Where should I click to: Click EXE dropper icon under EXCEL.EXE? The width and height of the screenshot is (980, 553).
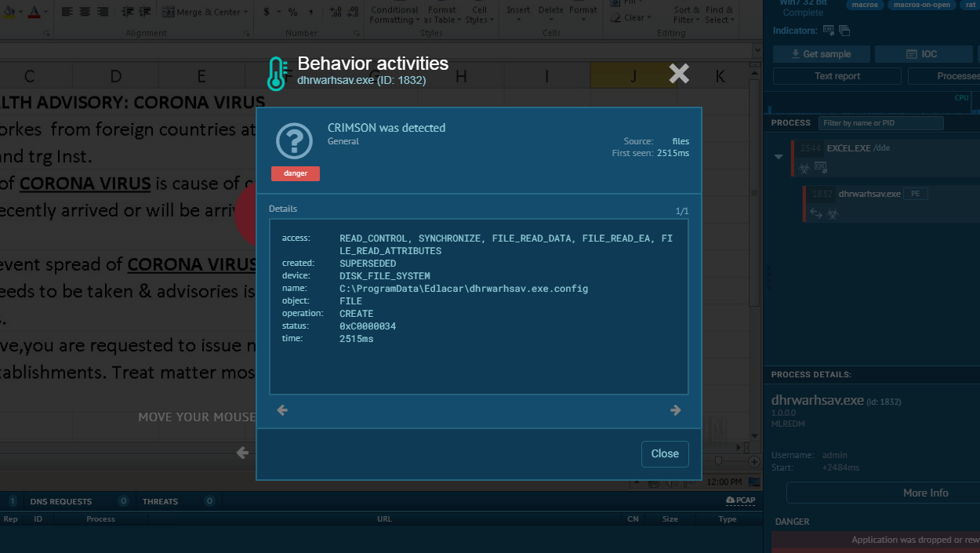pyautogui.click(x=821, y=166)
